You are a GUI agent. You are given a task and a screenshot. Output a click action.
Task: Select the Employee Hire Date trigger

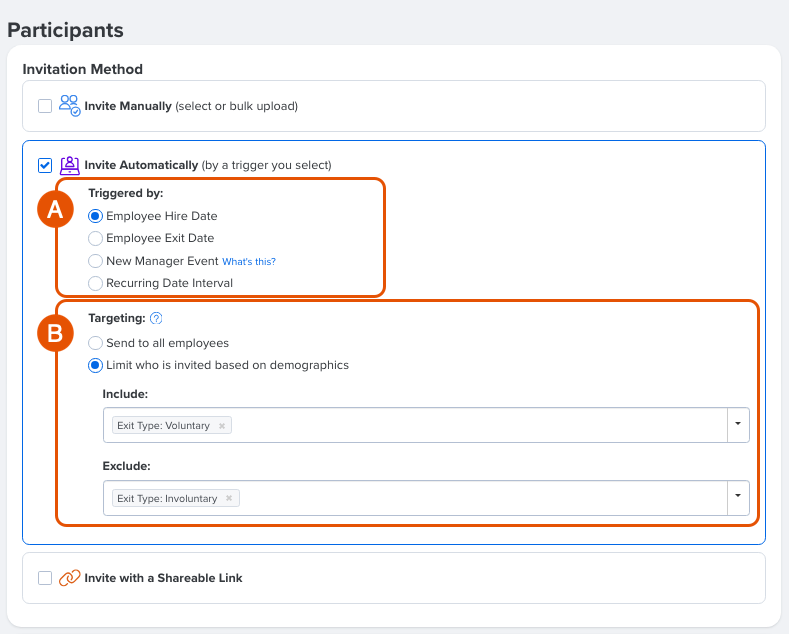[96, 216]
